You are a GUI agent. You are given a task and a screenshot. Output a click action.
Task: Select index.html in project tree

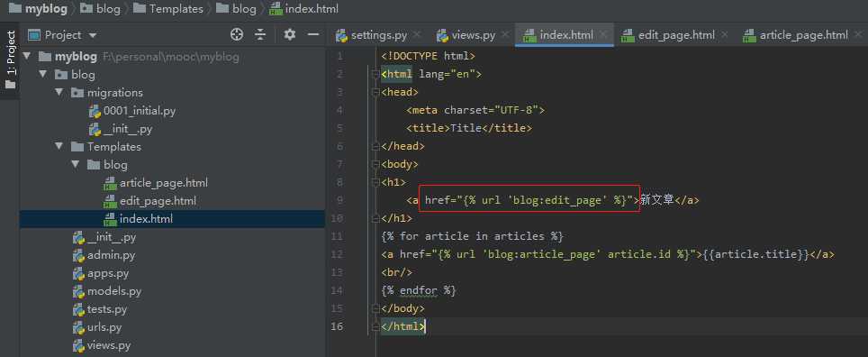172,219
